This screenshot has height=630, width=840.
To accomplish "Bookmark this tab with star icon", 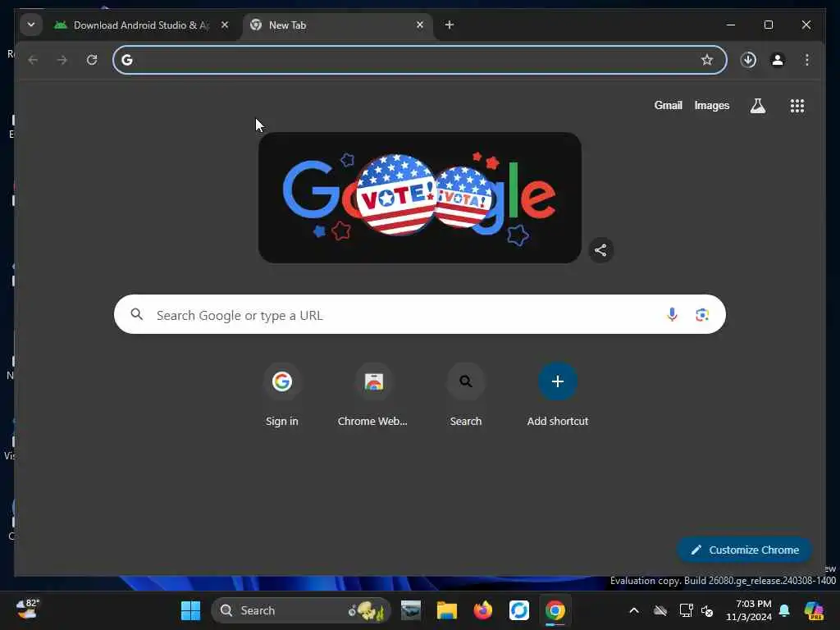I will pyautogui.click(x=707, y=60).
